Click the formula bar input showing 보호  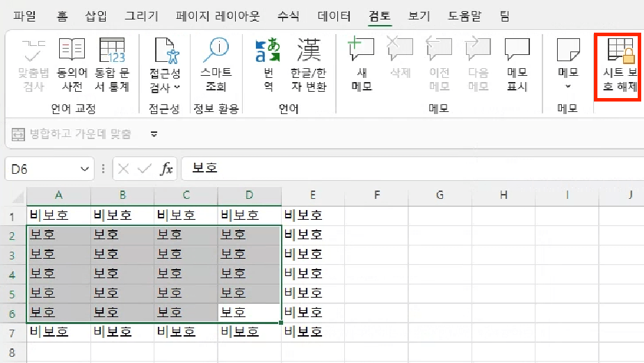pos(412,168)
